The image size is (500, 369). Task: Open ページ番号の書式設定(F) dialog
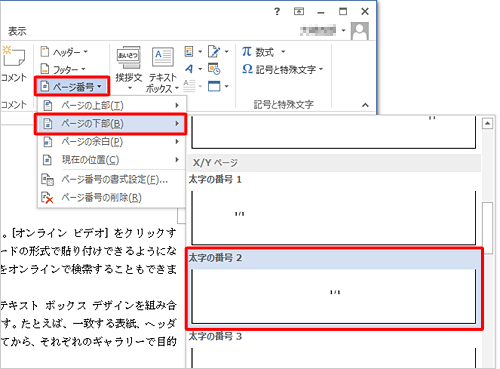click(111, 180)
